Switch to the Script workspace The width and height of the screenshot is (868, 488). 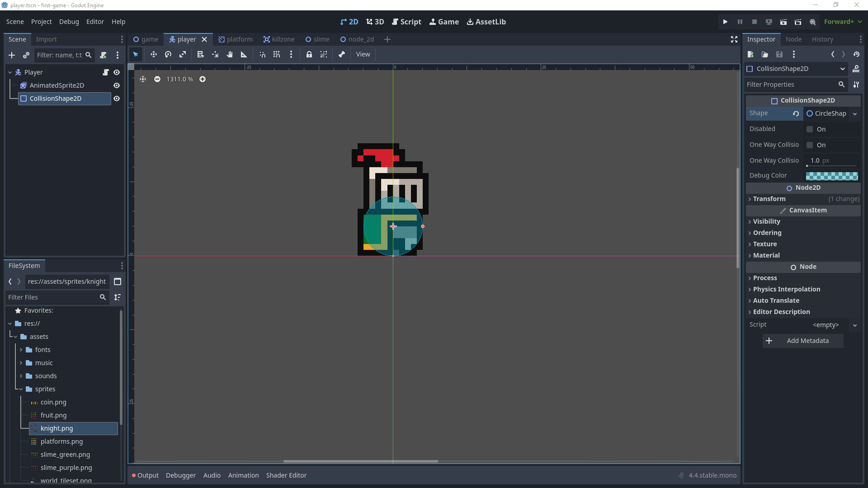pos(406,22)
